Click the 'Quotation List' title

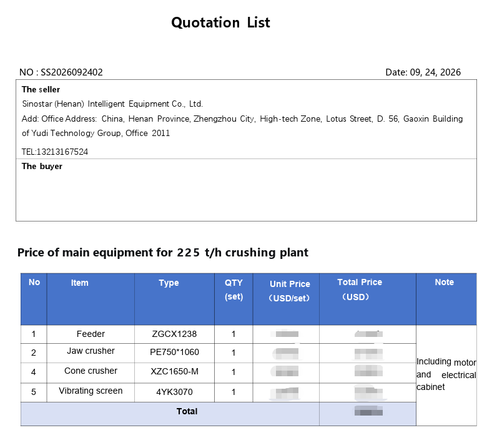pyautogui.click(x=220, y=22)
